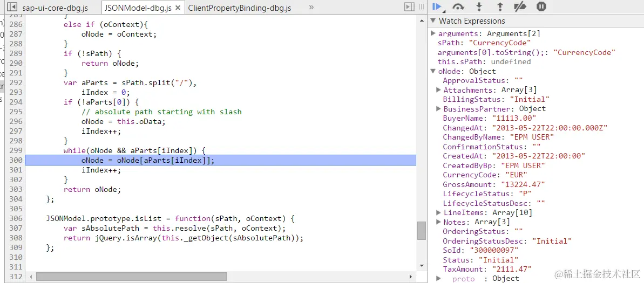Click the "return oNode;" line 303
The image size is (644, 283).
pos(92,190)
